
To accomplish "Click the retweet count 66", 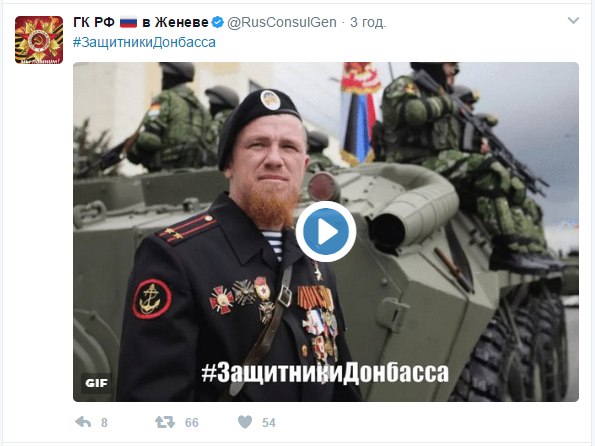I will (x=192, y=422).
